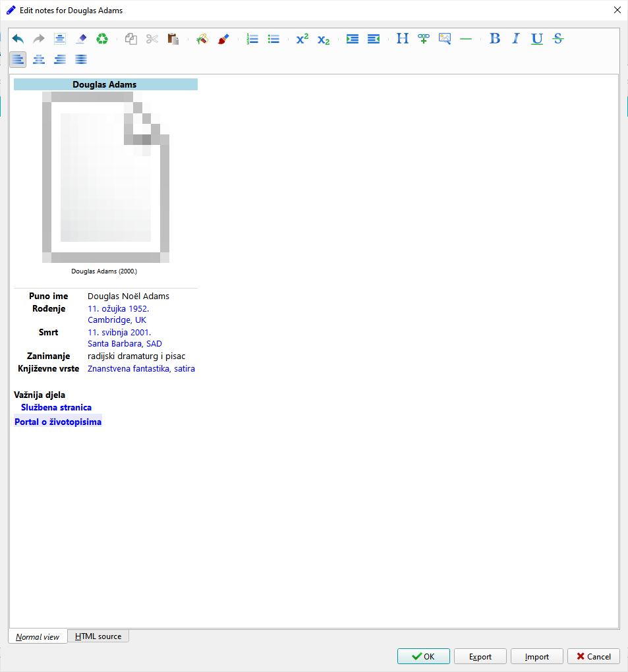
Task: Click the Undo arrow icon
Action: coord(18,39)
